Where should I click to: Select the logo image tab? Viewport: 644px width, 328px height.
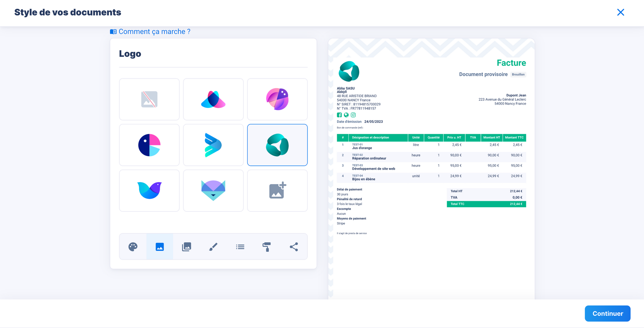(160, 247)
